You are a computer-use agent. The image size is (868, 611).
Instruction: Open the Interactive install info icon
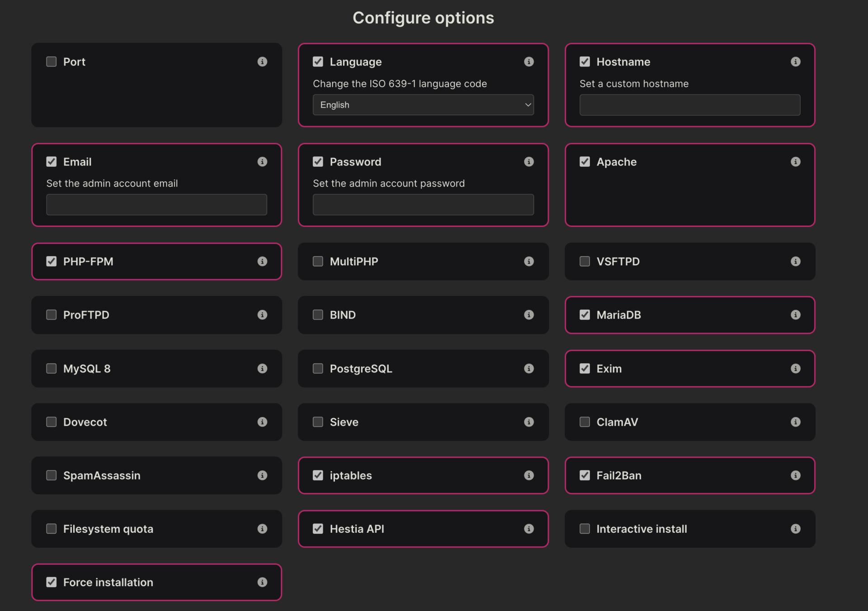[x=796, y=528]
